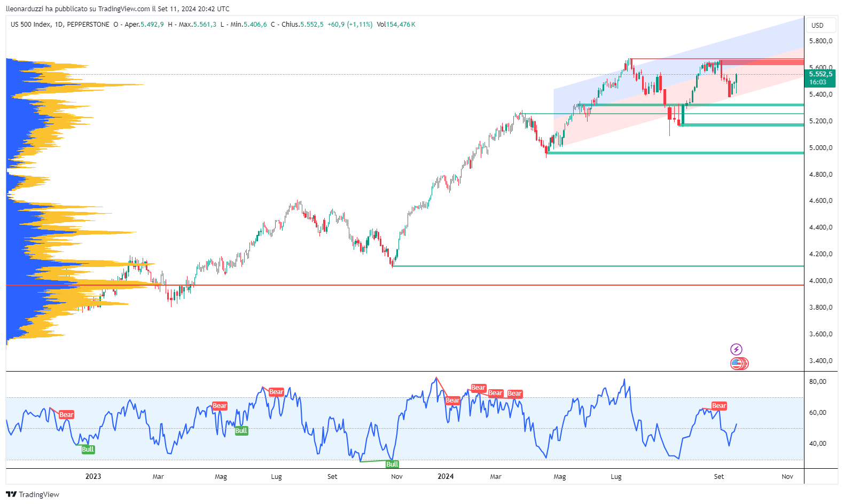This screenshot has width=844, height=504.
Task: Click the 40,00 RSI axis label
Action: point(817,444)
